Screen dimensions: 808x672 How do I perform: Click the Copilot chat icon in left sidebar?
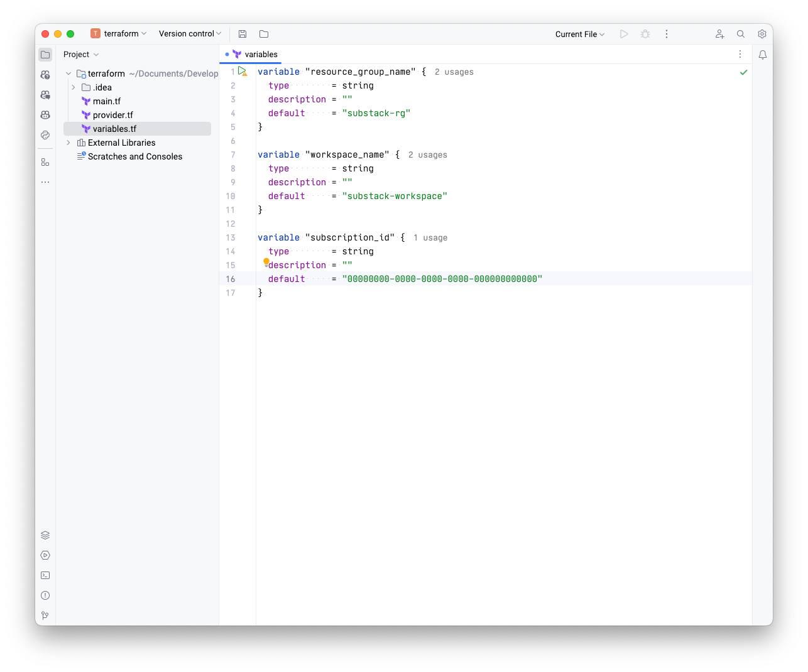[x=45, y=115]
